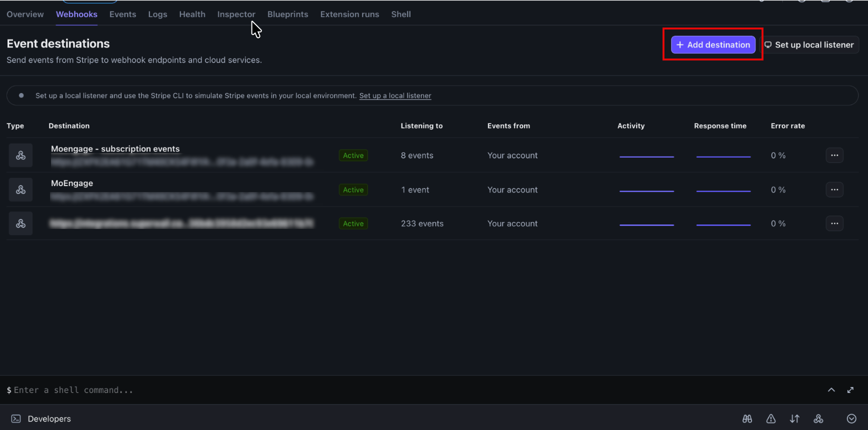Open the MoEngage destination
Screen dimensions: 868x430
pos(72,183)
